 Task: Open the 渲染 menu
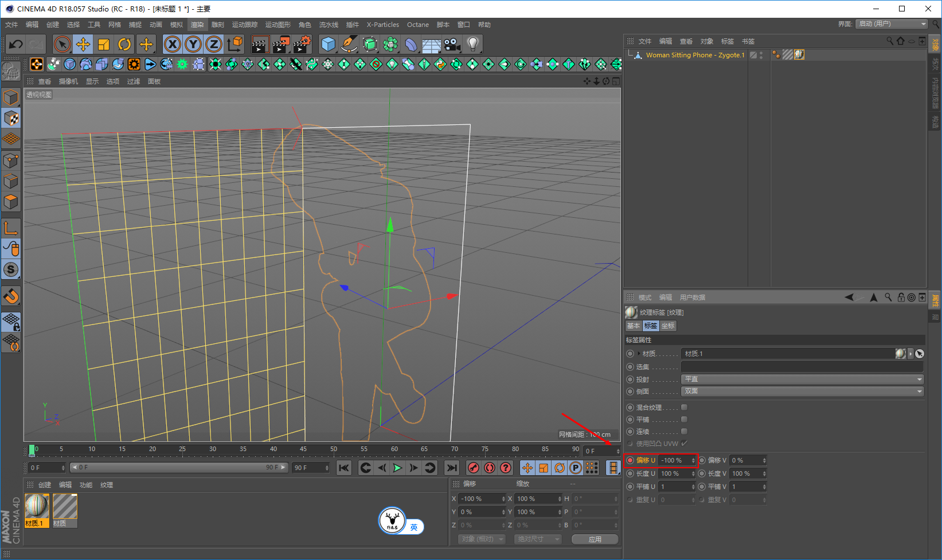point(197,25)
